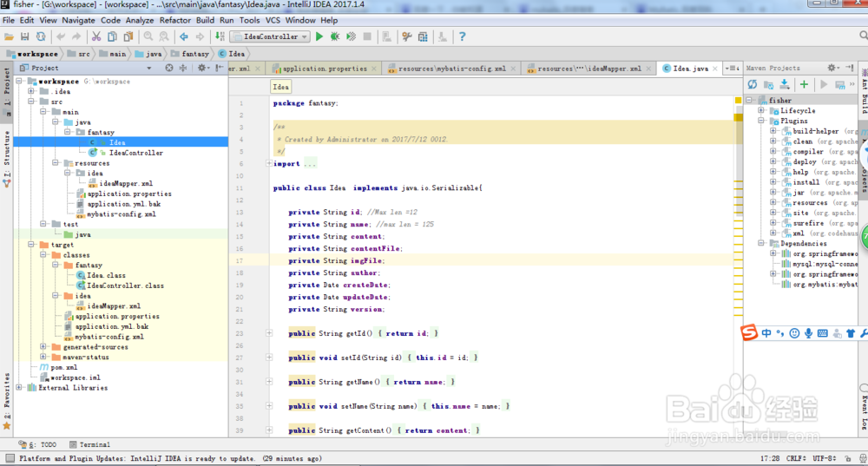Open the Analyze menu

click(x=140, y=20)
